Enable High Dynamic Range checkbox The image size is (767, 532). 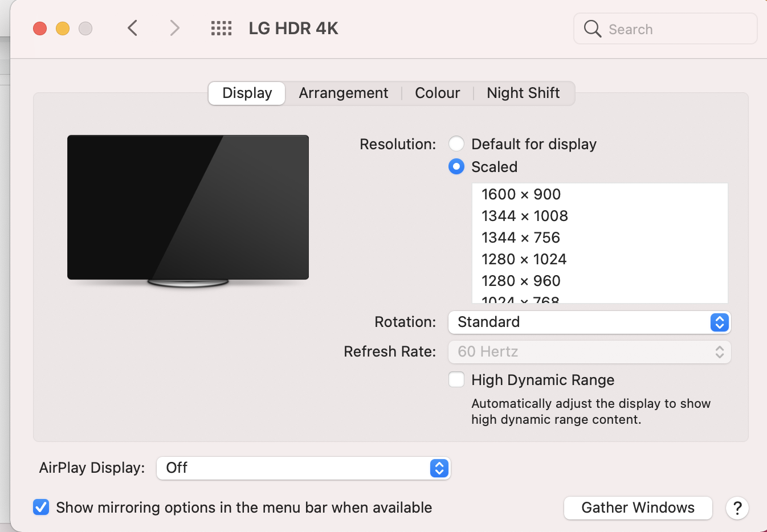pyautogui.click(x=456, y=379)
